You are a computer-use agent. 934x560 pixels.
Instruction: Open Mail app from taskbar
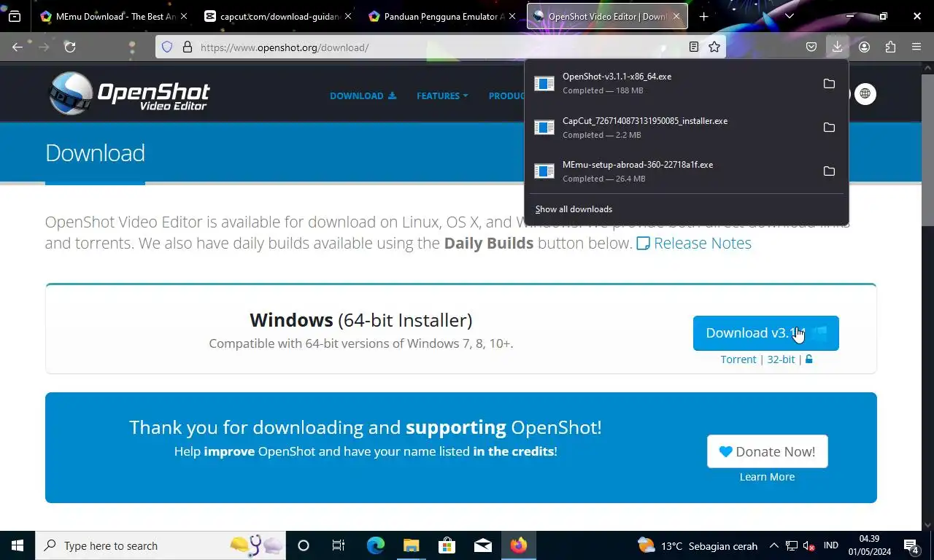483,545
